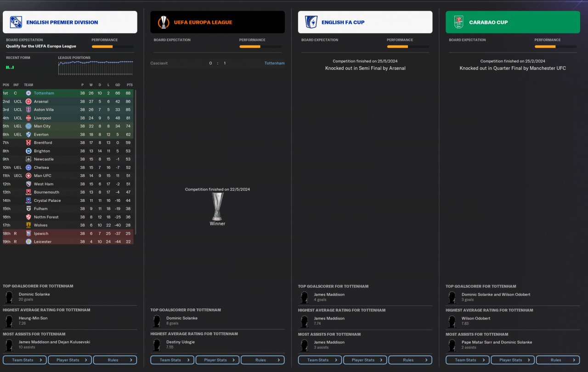Open James Maddison under FA Cup top goalscorer
Screen dimensions: 588x372
coord(329,294)
